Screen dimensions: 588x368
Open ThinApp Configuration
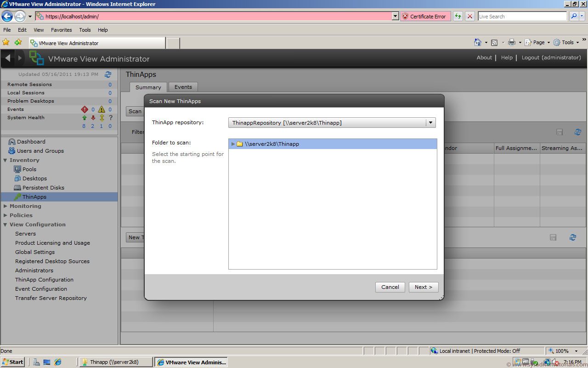click(44, 280)
